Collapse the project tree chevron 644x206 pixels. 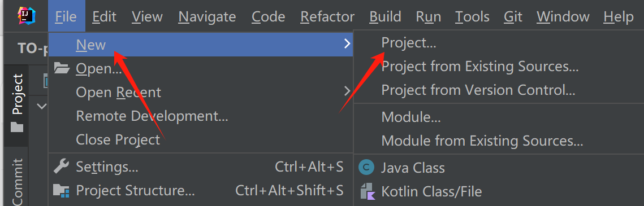[x=42, y=106]
